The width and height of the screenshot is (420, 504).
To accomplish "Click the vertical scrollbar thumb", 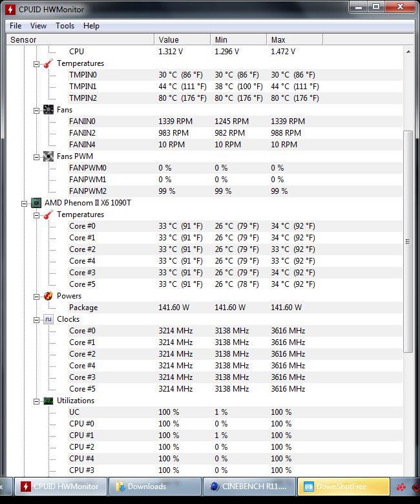I will pos(408,242).
